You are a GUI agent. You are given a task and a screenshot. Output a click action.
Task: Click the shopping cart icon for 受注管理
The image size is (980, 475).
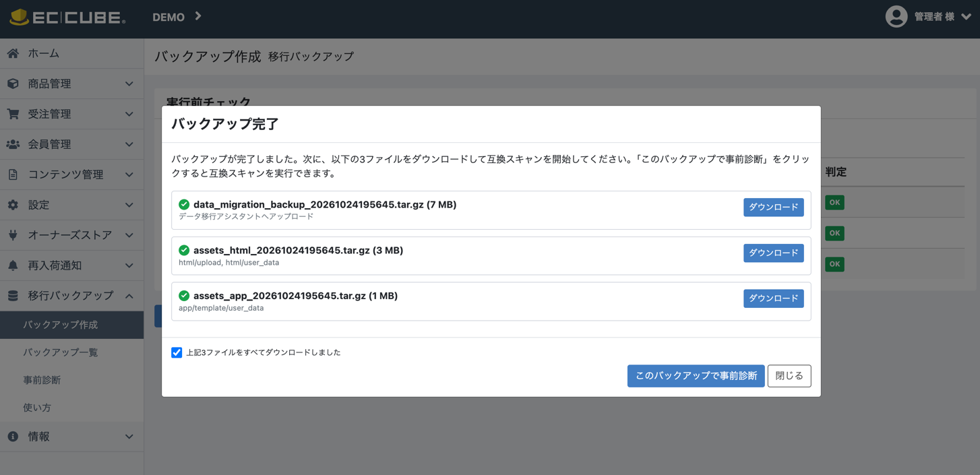coord(13,114)
